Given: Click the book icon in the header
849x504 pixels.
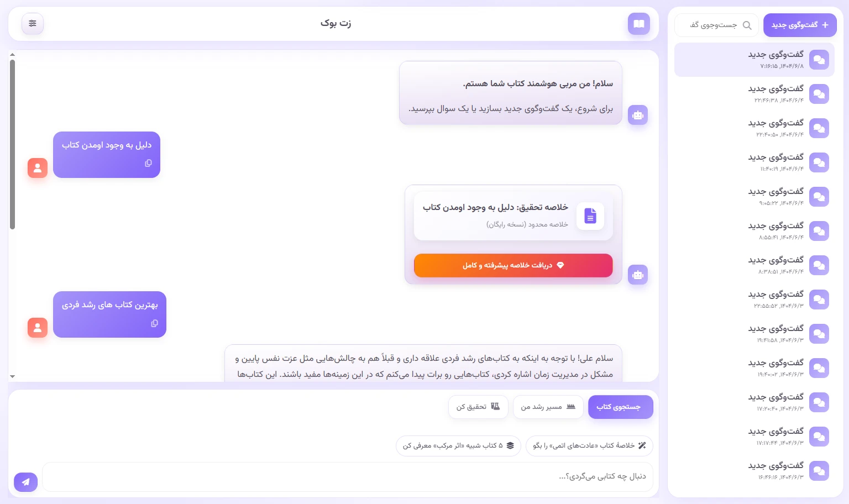Looking at the screenshot, I should coord(638,24).
